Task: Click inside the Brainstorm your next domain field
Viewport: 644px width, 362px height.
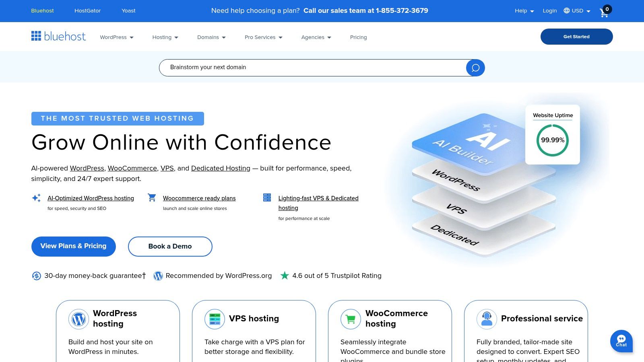Action: tap(282, 67)
